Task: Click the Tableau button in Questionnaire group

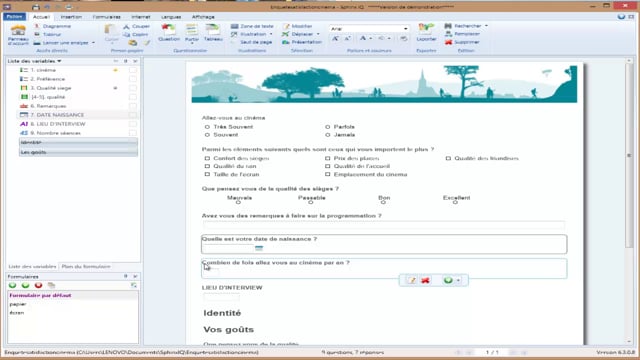Action: 213,33
